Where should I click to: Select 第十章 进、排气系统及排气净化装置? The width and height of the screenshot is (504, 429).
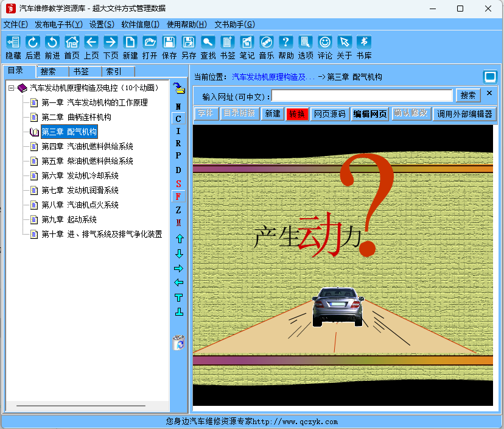pyautogui.click(x=102, y=234)
